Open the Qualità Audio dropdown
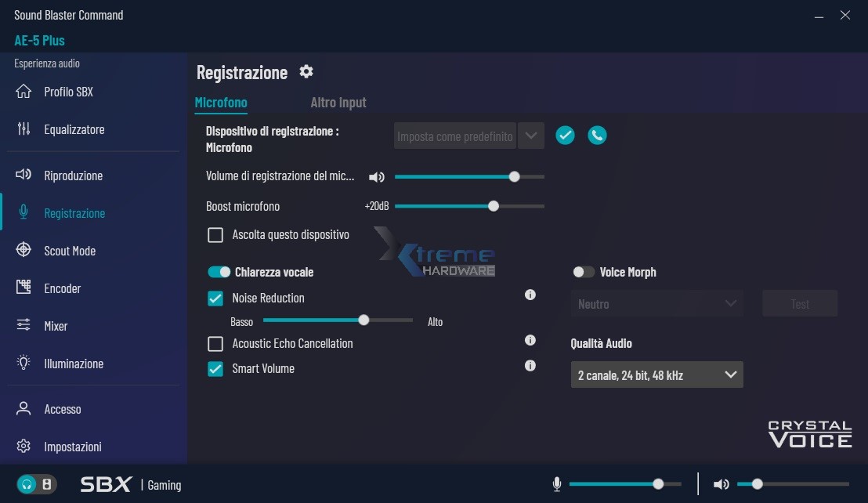 [656, 375]
